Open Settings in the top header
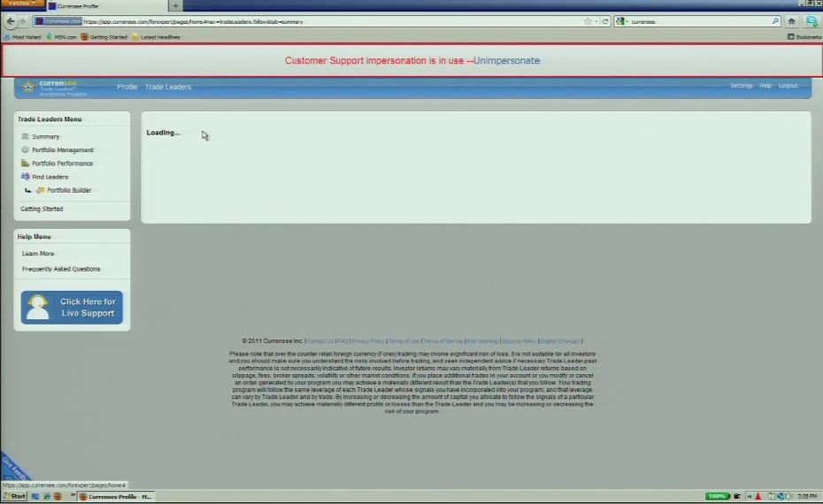Image resolution: width=823 pixels, height=504 pixels. point(741,86)
